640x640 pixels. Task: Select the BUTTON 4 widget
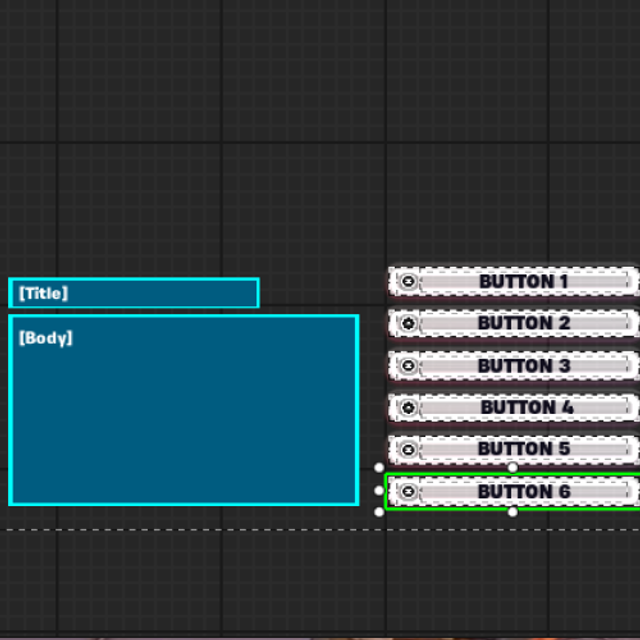pyautogui.click(x=514, y=407)
